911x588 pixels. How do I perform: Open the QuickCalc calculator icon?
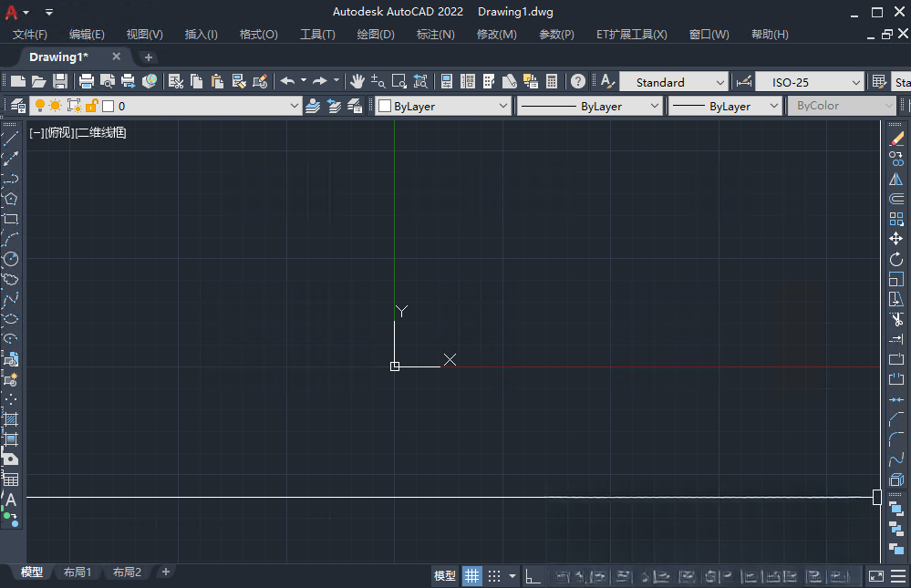(552, 81)
